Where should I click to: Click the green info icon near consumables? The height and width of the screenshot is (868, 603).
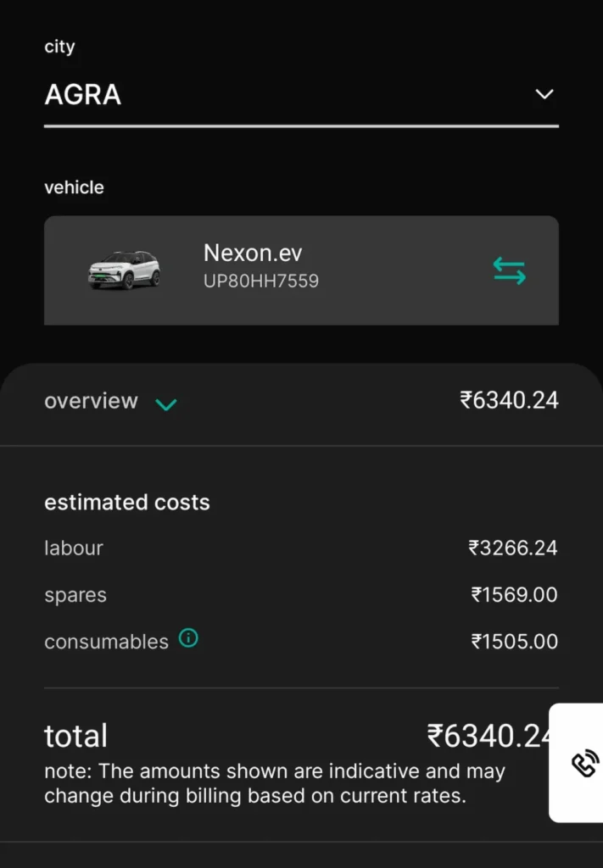coord(188,637)
